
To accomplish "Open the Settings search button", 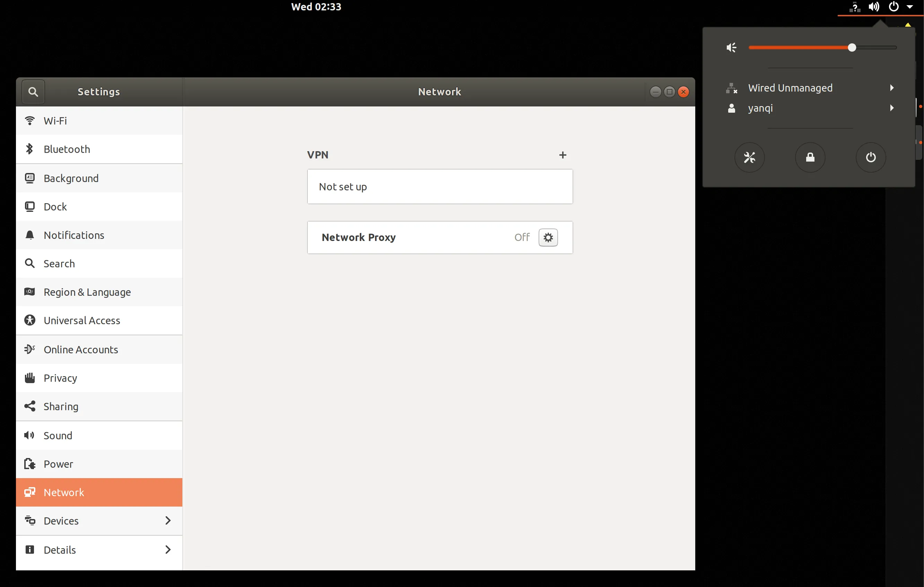I will (x=33, y=92).
